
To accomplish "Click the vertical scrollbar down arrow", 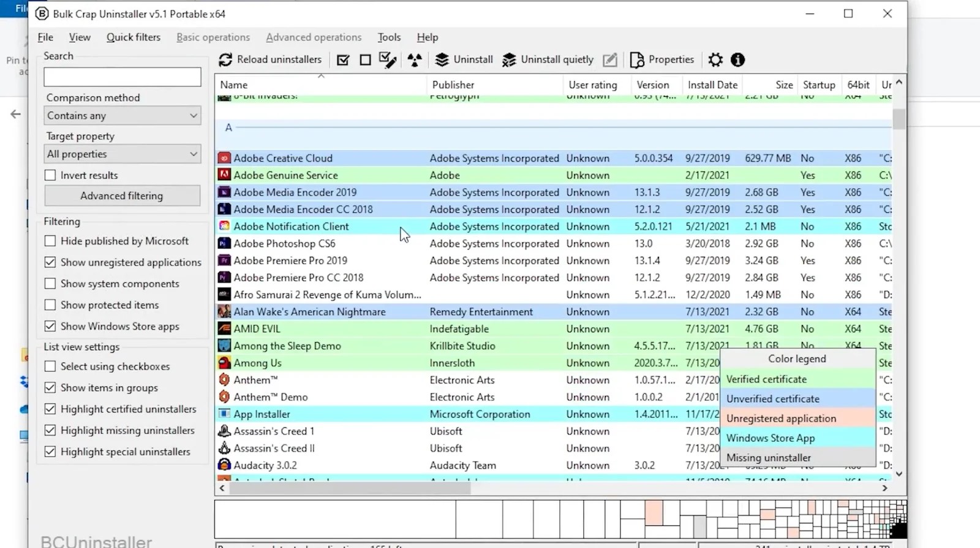I will [x=899, y=474].
